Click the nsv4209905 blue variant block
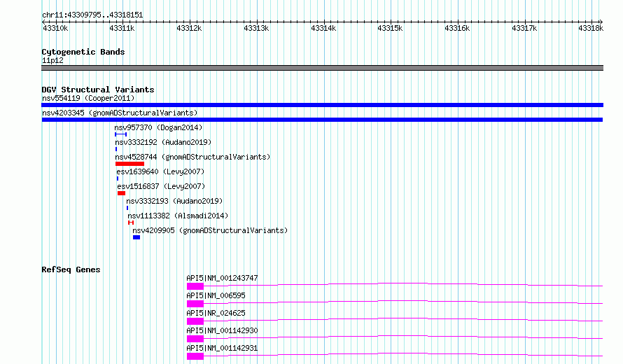 [x=136, y=237]
